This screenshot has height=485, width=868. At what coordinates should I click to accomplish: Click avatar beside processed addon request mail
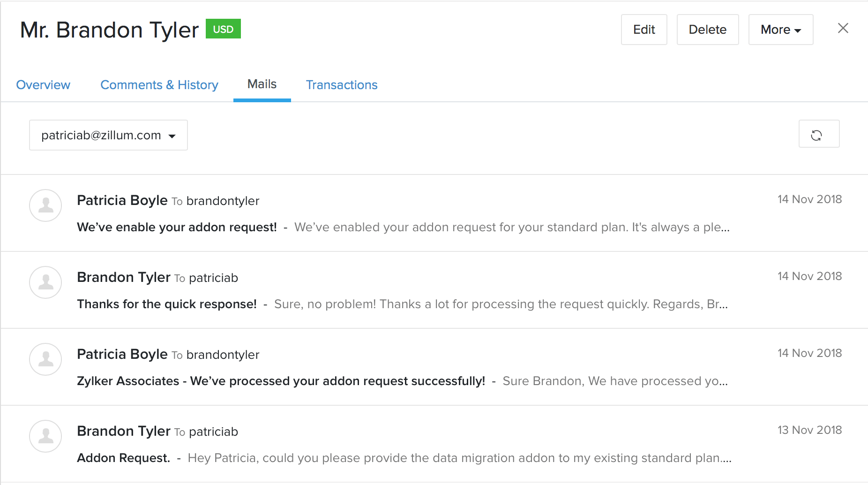click(45, 359)
